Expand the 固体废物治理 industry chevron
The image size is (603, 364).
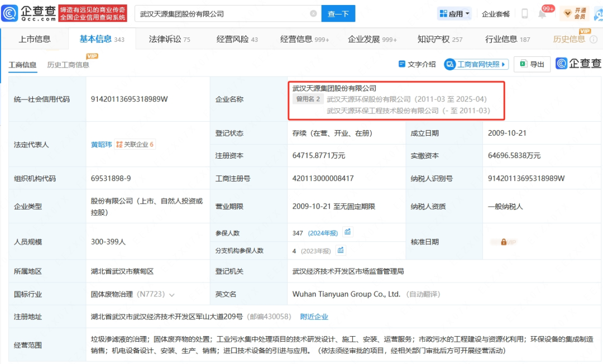pos(172,295)
